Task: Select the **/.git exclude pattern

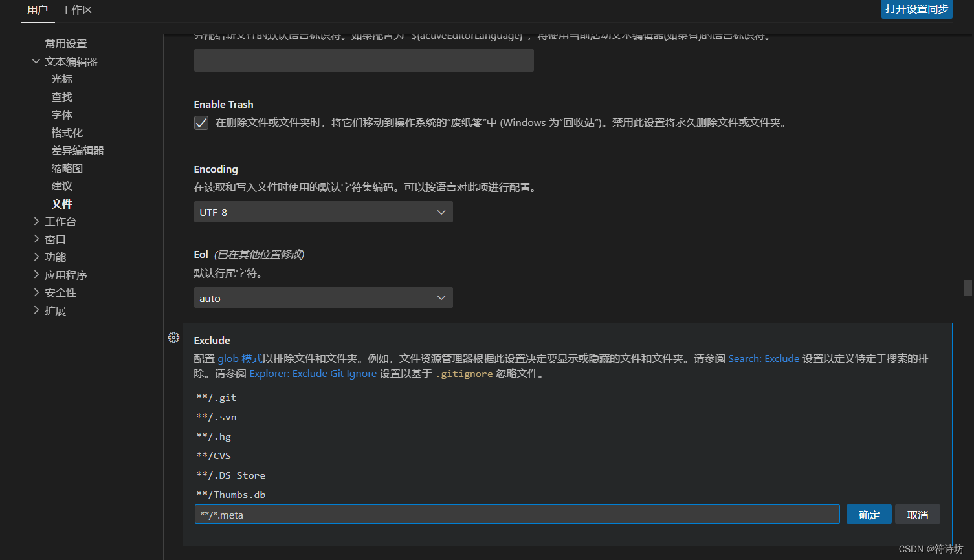Action: click(x=216, y=398)
